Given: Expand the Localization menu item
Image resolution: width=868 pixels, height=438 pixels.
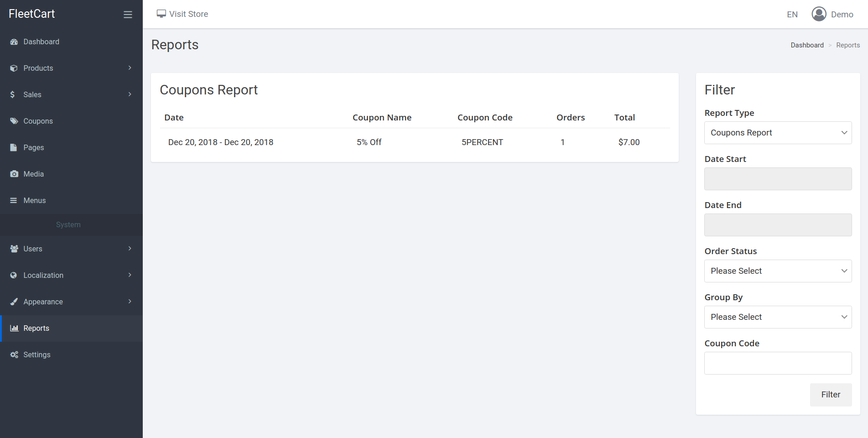Looking at the screenshot, I should point(43,275).
